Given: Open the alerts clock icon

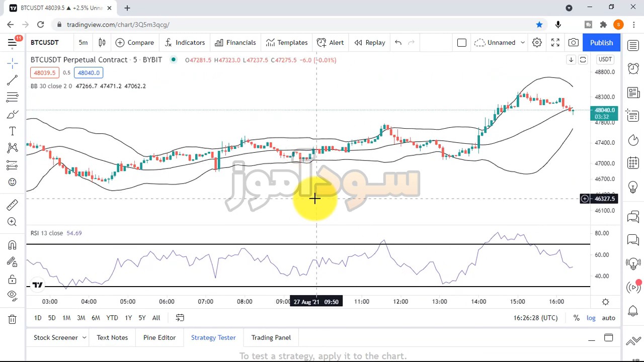Looking at the screenshot, I should 633,69.
